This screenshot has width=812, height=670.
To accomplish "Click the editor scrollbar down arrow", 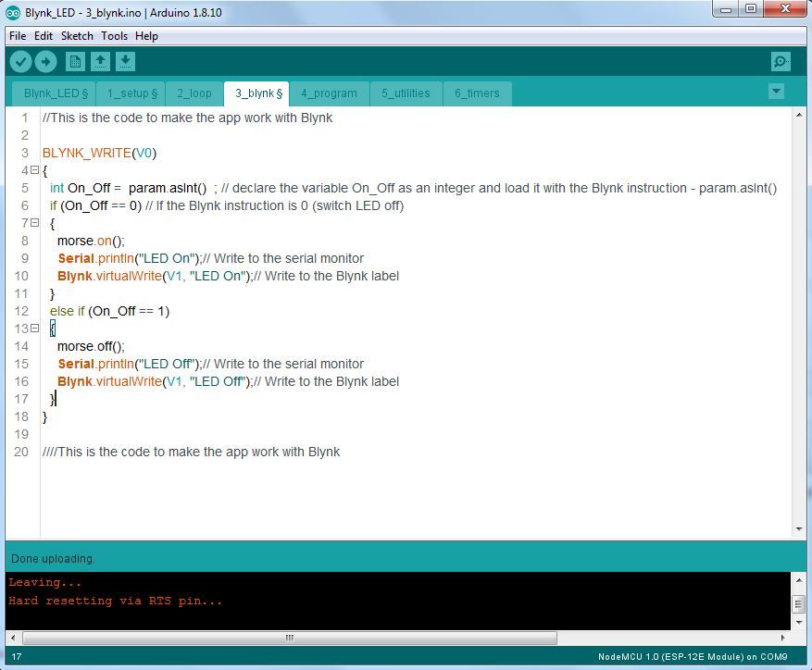I will [798, 529].
